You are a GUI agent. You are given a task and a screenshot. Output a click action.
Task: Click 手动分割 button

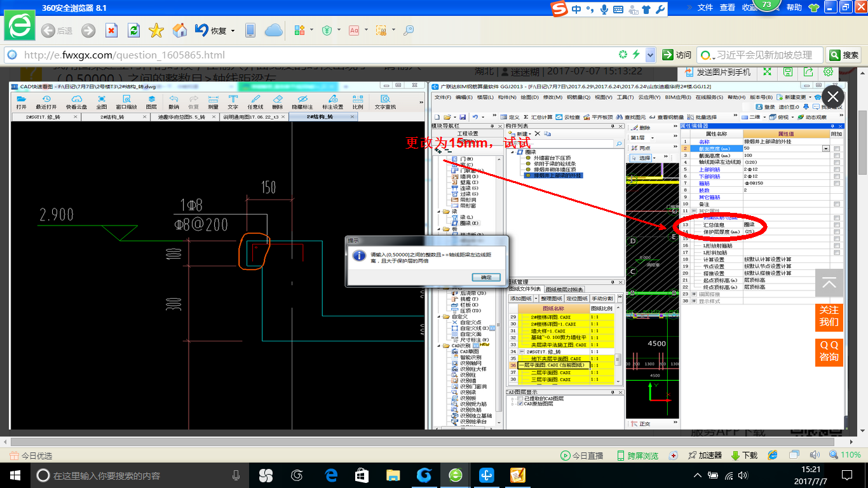point(602,299)
